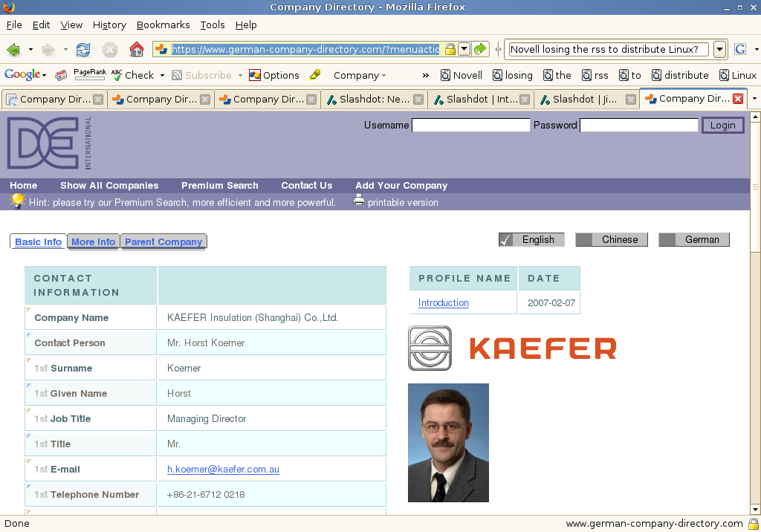Select the English language checkbox
This screenshot has width=761, height=532.
click(x=506, y=239)
